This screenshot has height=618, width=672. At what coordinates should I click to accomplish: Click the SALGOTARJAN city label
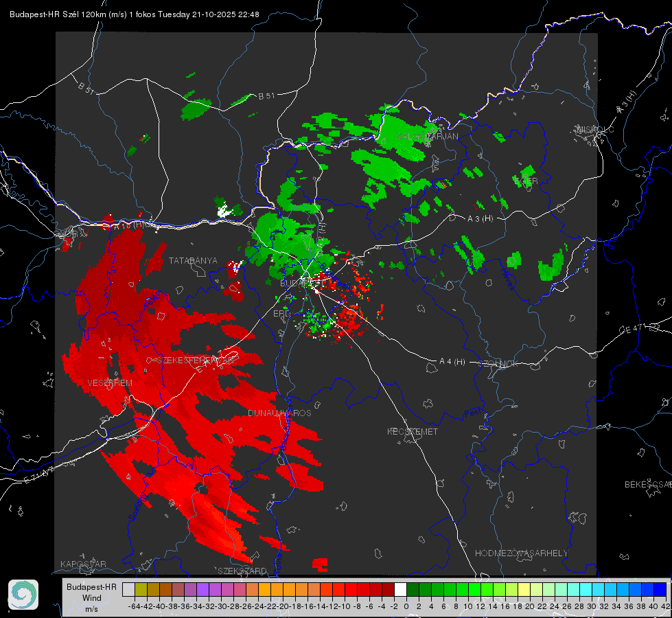(427, 137)
